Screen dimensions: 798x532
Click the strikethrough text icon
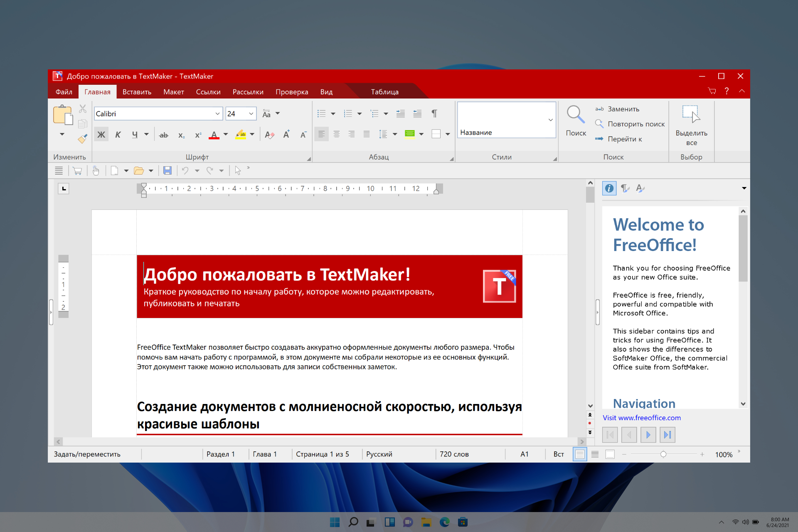[163, 135]
